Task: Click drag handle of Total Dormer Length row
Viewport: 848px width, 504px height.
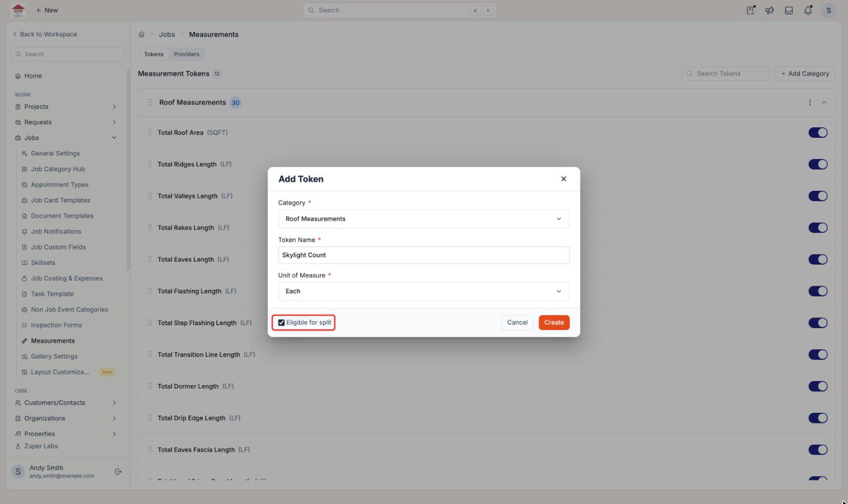Action: pyautogui.click(x=149, y=386)
